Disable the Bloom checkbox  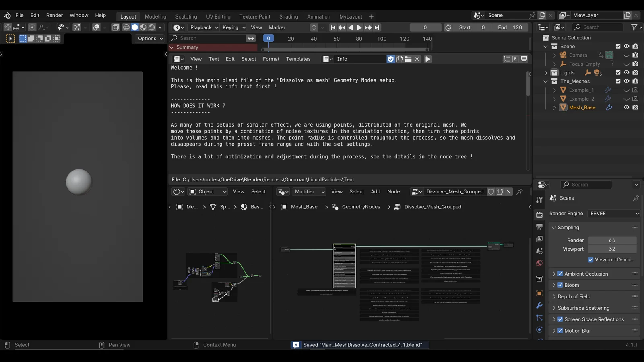pyautogui.click(x=560, y=285)
